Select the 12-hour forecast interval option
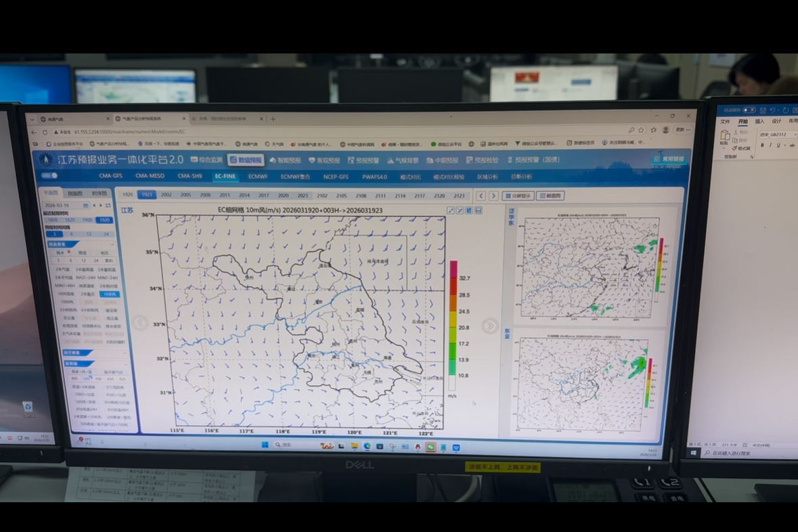The width and height of the screenshot is (798, 532). [x=91, y=234]
